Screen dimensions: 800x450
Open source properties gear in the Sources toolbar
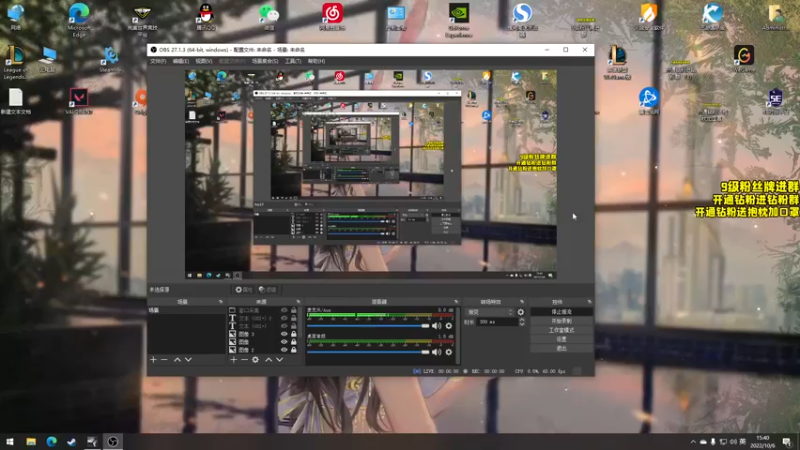click(x=255, y=359)
